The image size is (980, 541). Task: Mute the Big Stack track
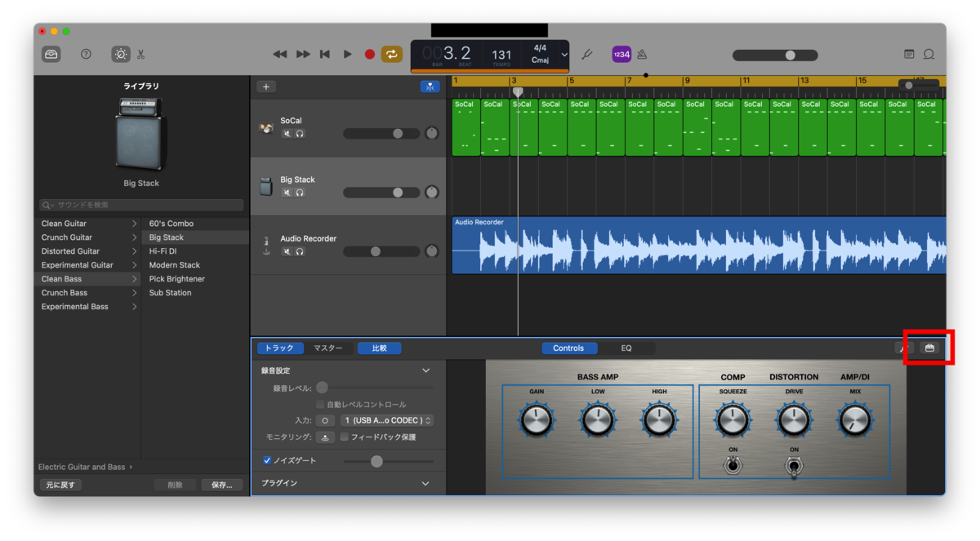(x=287, y=193)
